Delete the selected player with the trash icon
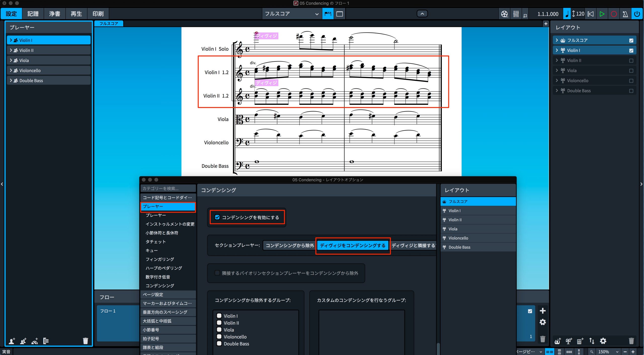The width and height of the screenshot is (644, 355). [x=86, y=341]
